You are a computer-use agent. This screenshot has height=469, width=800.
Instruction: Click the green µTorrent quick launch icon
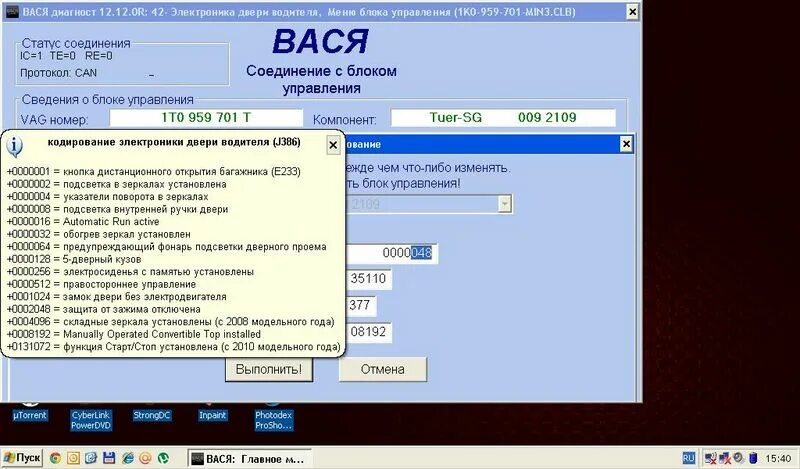point(163,458)
